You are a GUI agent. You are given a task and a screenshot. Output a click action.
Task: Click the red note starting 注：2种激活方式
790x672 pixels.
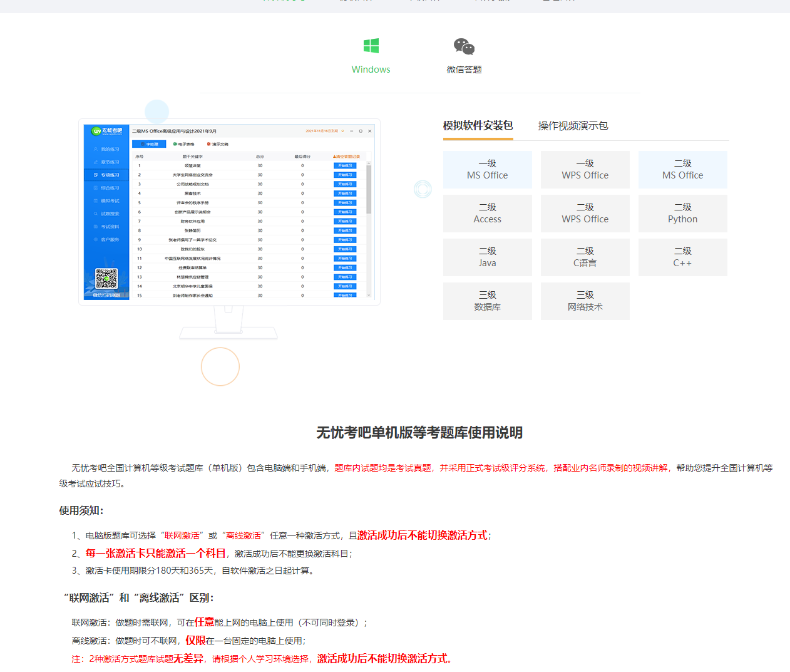(x=262, y=658)
